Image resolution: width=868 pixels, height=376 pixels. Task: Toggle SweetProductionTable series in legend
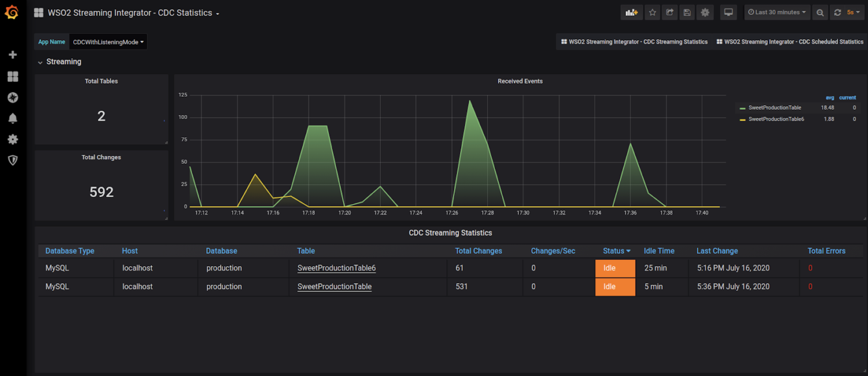pos(775,108)
